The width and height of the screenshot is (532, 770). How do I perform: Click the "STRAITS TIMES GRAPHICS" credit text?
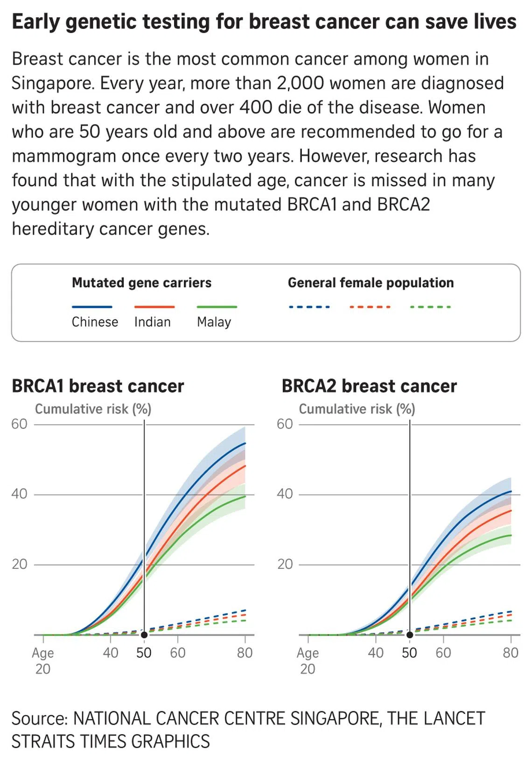(111, 742)
